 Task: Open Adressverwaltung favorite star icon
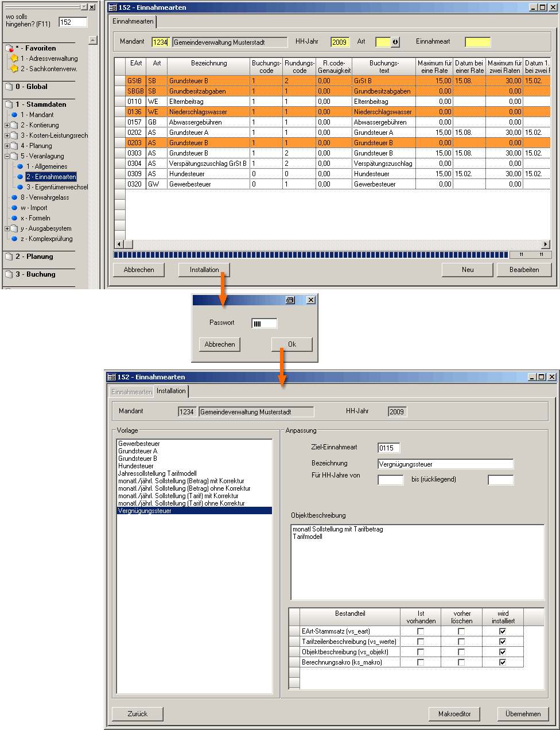pyautogui.click(x=14, y=59)
